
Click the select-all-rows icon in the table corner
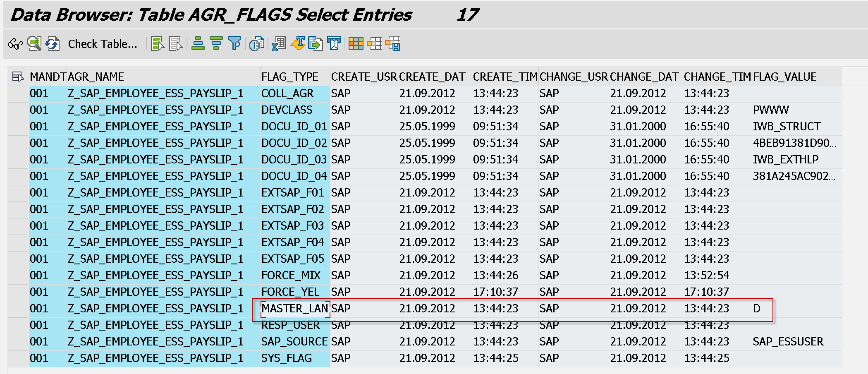17,77
